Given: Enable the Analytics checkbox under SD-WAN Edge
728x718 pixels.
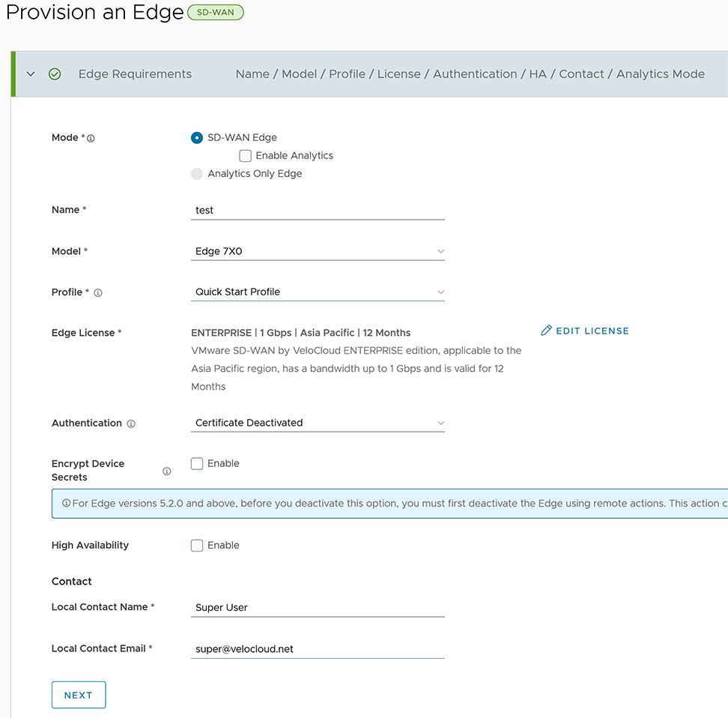Looking at the screenshot, I should 245,155.
